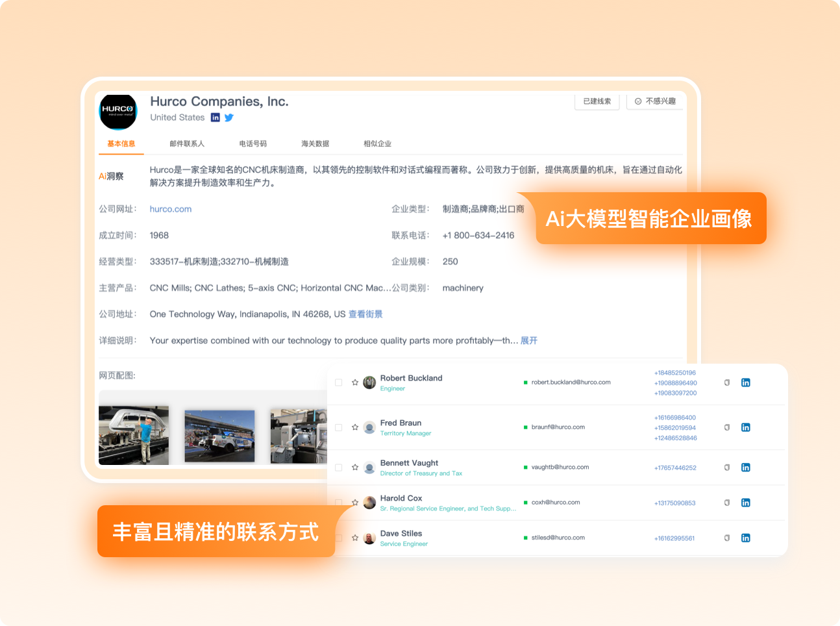Open Fred Braun's LinkedIn profile
Image resolution: width=840 pixels, height=626 pixels.
point(746,427)
